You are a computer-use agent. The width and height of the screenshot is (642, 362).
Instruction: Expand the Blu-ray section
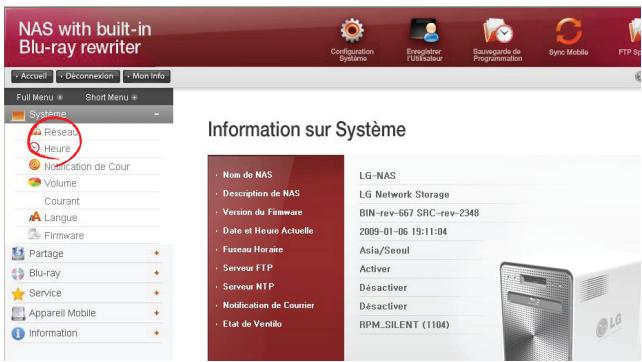pyautogui.click(x=156, y=273)
